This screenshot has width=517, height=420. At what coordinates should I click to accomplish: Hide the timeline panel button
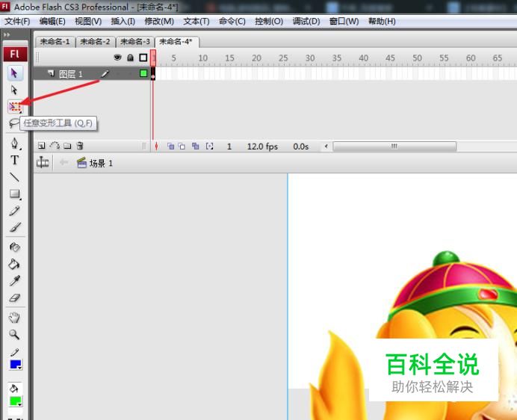click(43, 162)
